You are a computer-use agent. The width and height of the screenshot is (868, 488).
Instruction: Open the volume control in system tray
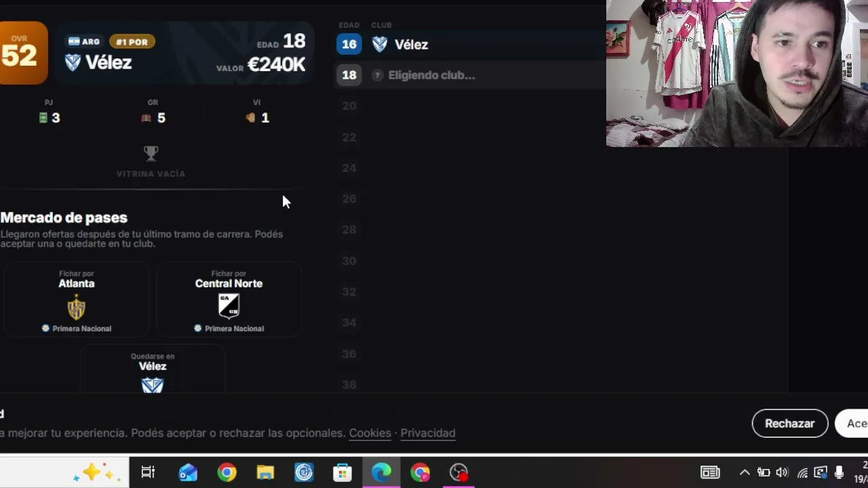(x=782, y=472)
